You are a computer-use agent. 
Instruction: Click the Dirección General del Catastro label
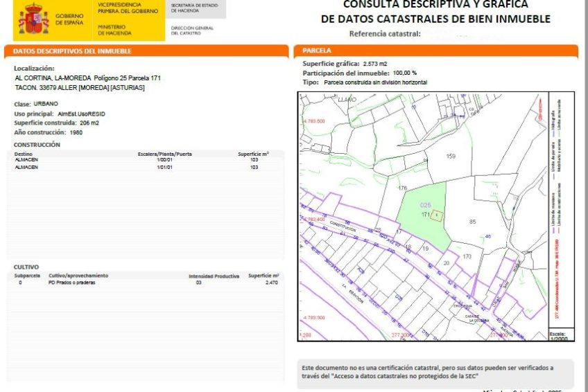point(192,30)
